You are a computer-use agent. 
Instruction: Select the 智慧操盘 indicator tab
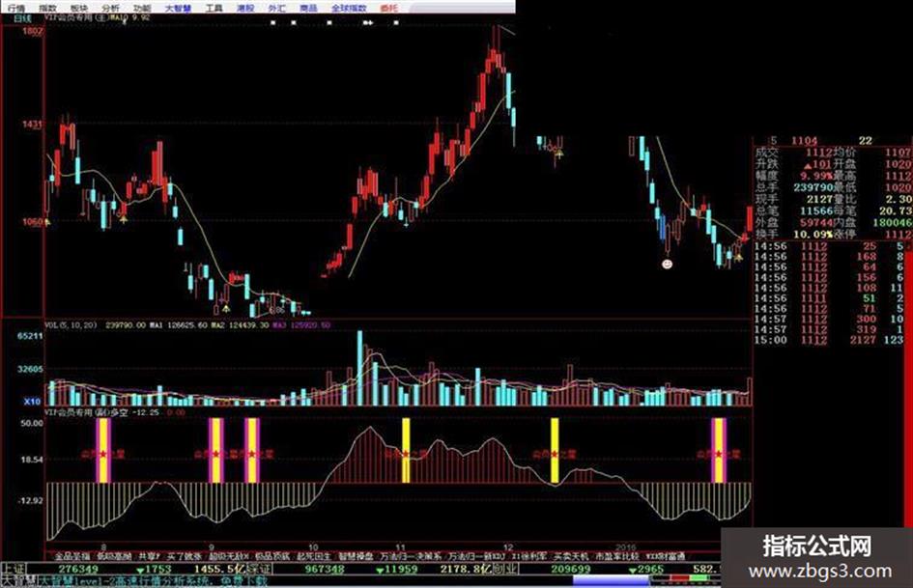pyautogui.click(x=356, y=556)
